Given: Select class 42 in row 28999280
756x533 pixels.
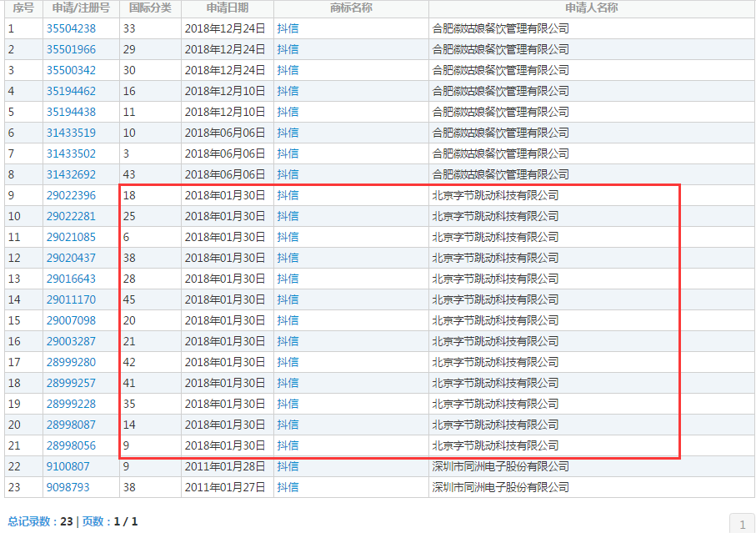Looking at the screenshot, I should pyautogui.click(x=129, y=362).
